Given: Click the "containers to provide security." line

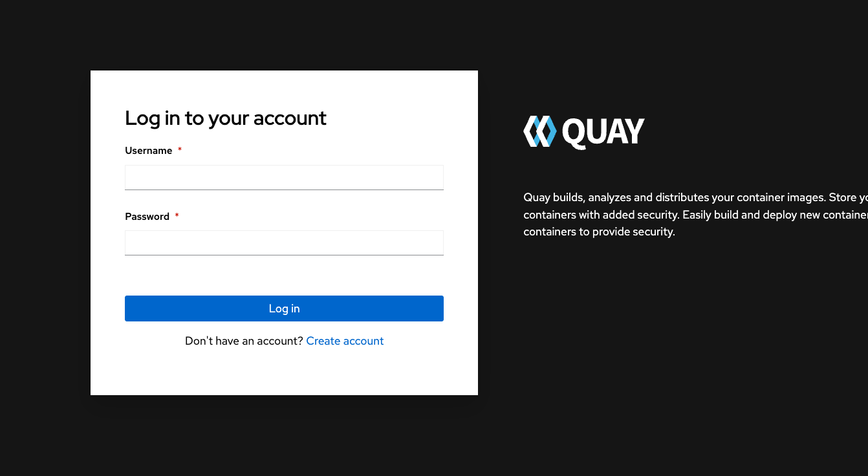Looking at the screenshot, I should coord(599,232).
